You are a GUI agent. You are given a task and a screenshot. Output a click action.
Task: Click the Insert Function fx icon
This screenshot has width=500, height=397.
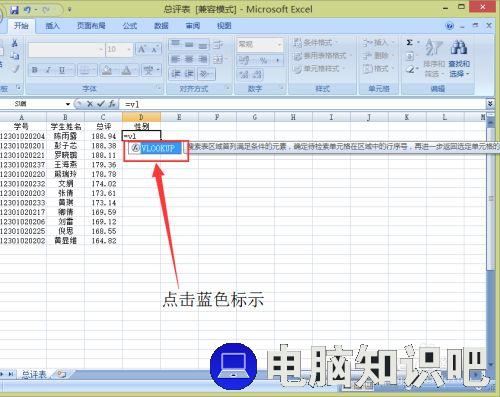point(112,104)
